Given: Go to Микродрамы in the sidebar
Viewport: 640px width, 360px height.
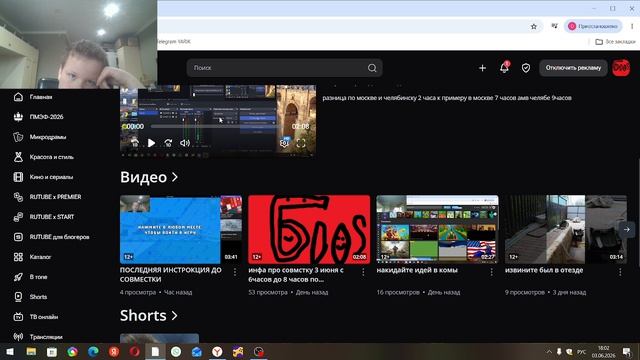Looking at the screenshot, I should click(39, 137).
